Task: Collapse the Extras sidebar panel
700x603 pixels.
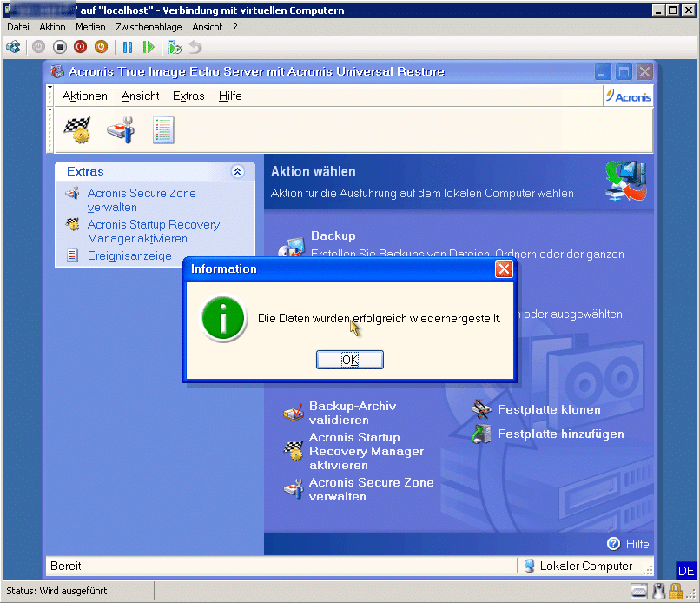Action: (x=237, y=171)
